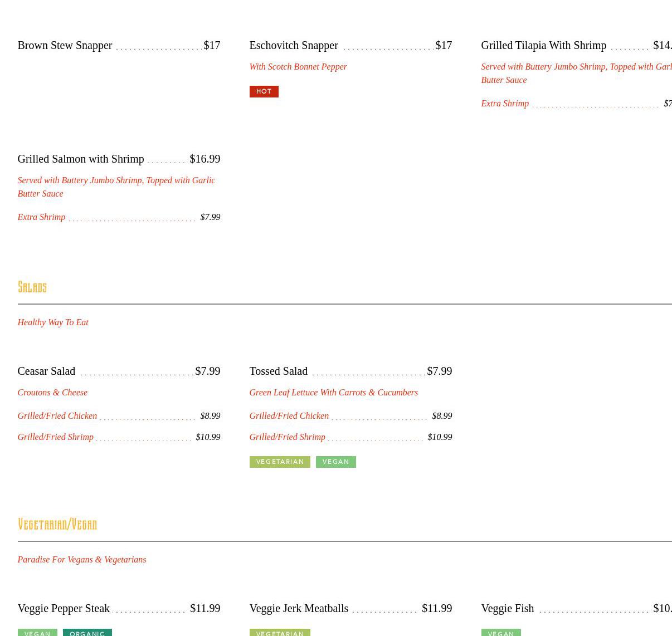This screenshot has width=672, height=636.
Task: Pick Grilled/Fried Shrimp under Ceasar Salad
Action: (x=55, y=437)
